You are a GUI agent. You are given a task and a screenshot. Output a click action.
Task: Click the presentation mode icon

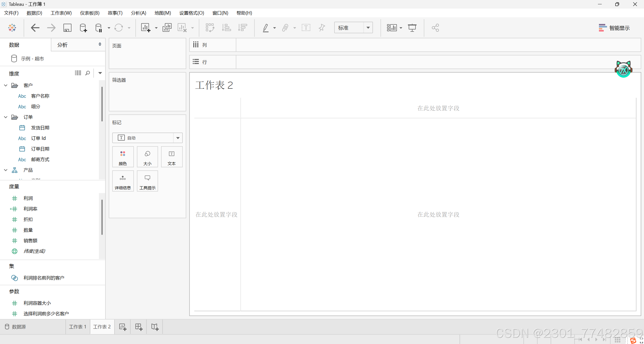412,28
